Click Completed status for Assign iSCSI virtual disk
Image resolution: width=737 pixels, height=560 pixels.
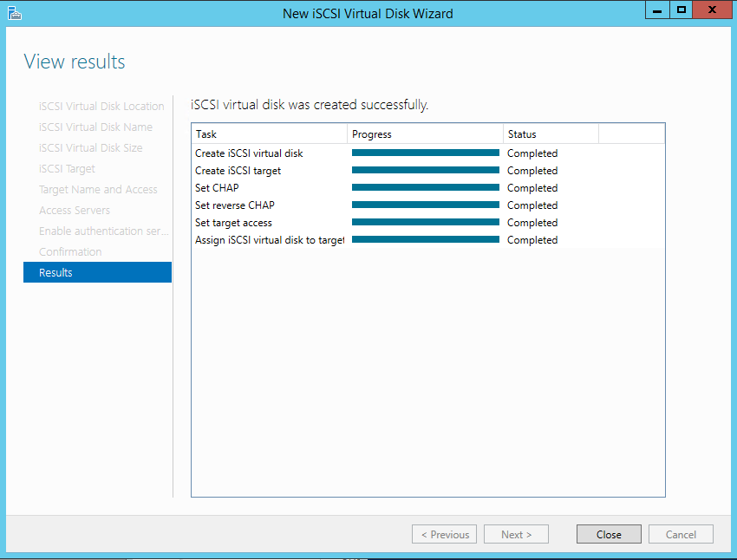532,240
